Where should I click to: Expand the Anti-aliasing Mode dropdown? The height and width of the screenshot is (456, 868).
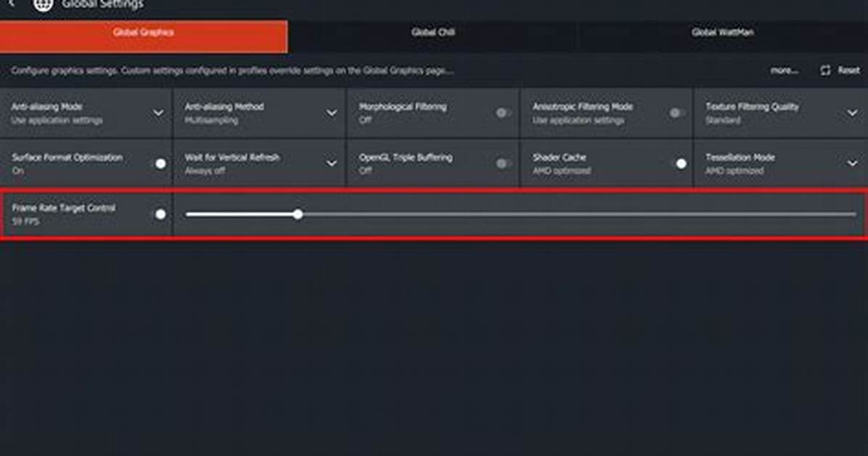click(158, 113)
